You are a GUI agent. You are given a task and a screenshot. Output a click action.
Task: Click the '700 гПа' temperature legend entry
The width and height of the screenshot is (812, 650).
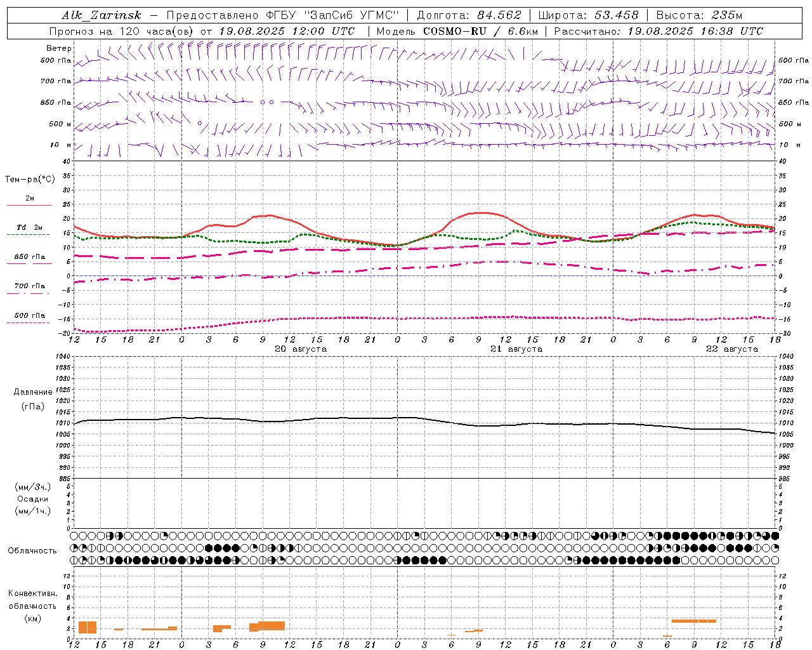[x=30, y=286]
